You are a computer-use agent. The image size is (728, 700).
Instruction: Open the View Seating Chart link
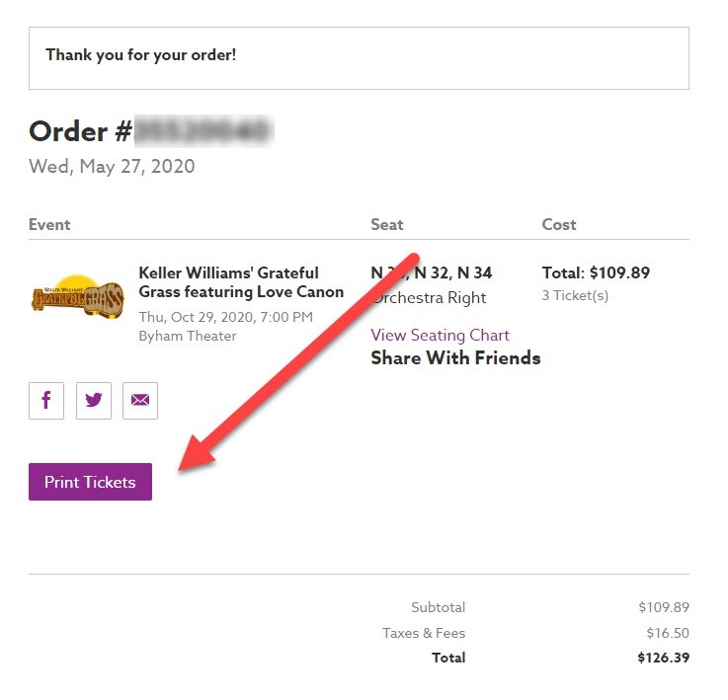point(440,335)
